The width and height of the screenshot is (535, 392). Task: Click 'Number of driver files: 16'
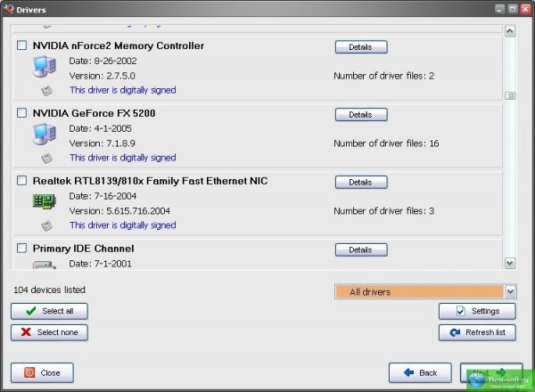tap(386, 143)
